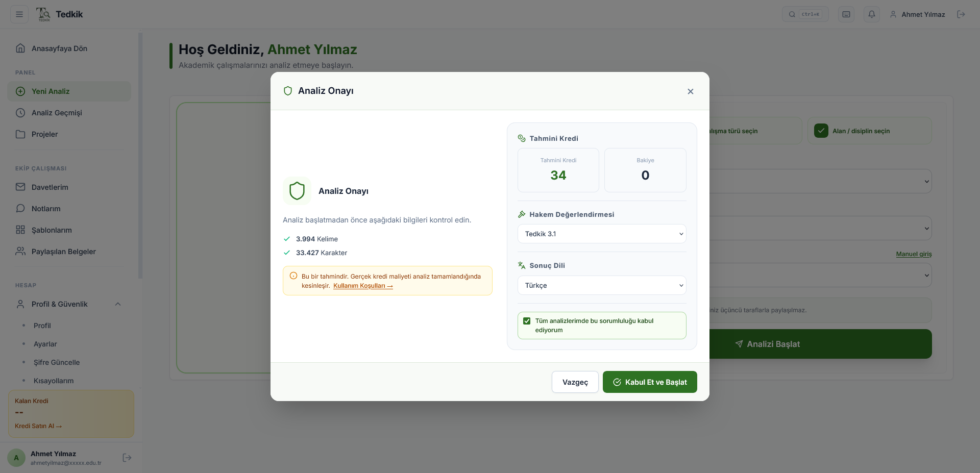The image size is (980, 473).
Task: Close the Analiz Onayı dialog
Action: (691, 91)
